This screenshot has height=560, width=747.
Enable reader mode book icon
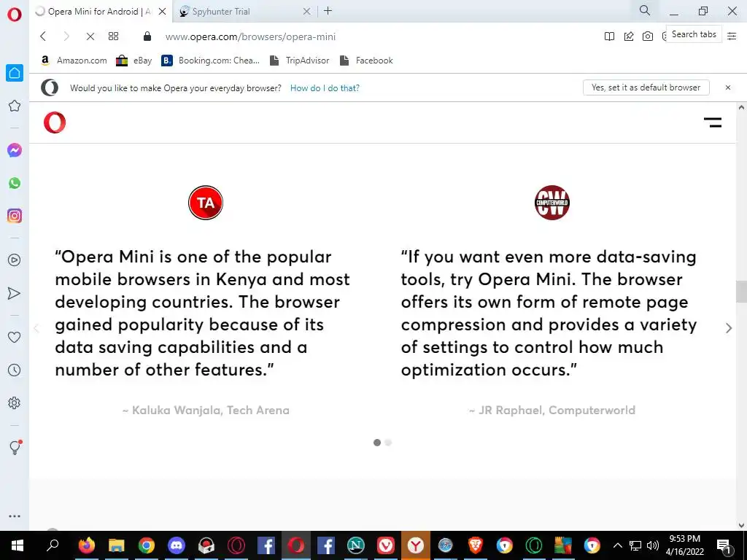(609, 36)
